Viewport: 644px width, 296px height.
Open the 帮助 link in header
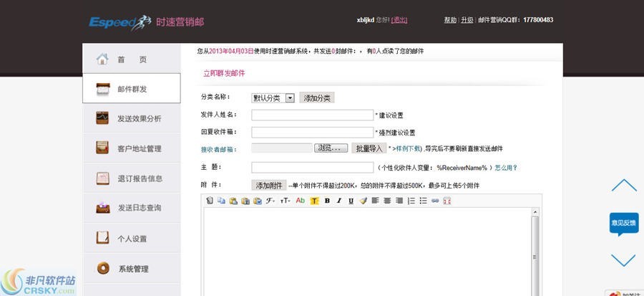coord(450,20)
